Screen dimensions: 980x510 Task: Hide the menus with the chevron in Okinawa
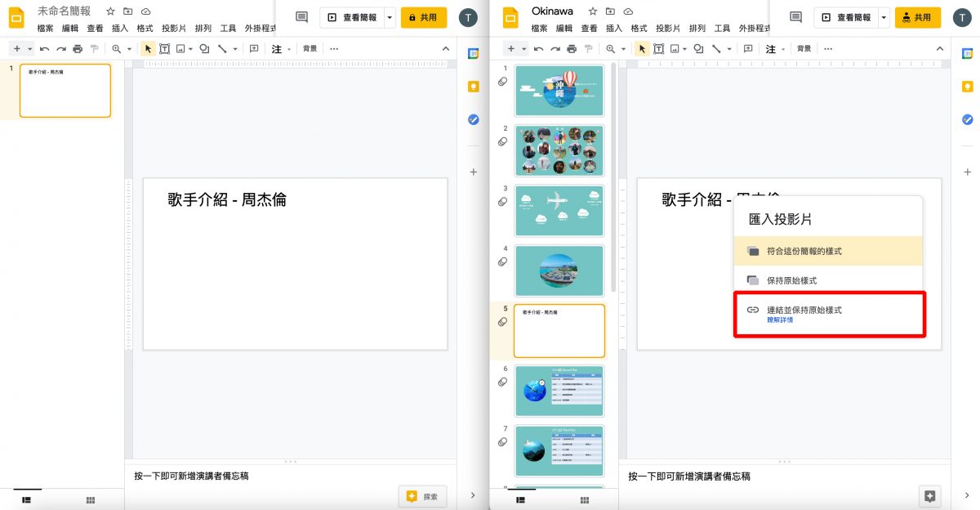coord(939,49)
